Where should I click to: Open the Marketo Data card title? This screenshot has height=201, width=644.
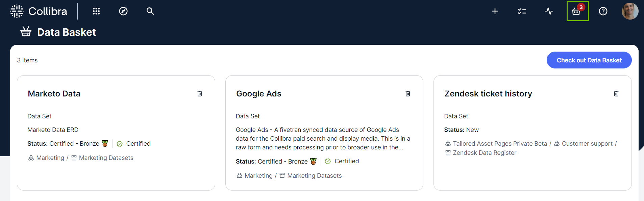tap(54, 94)
